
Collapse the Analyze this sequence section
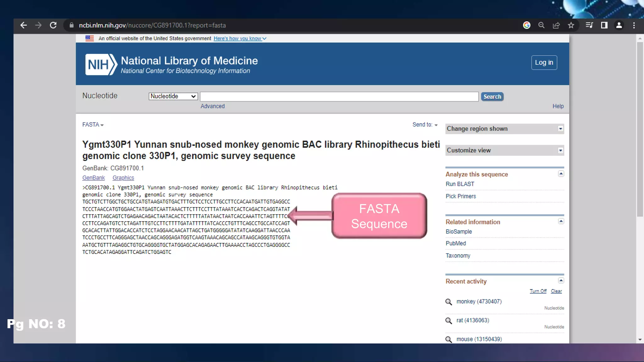[561, 174]
